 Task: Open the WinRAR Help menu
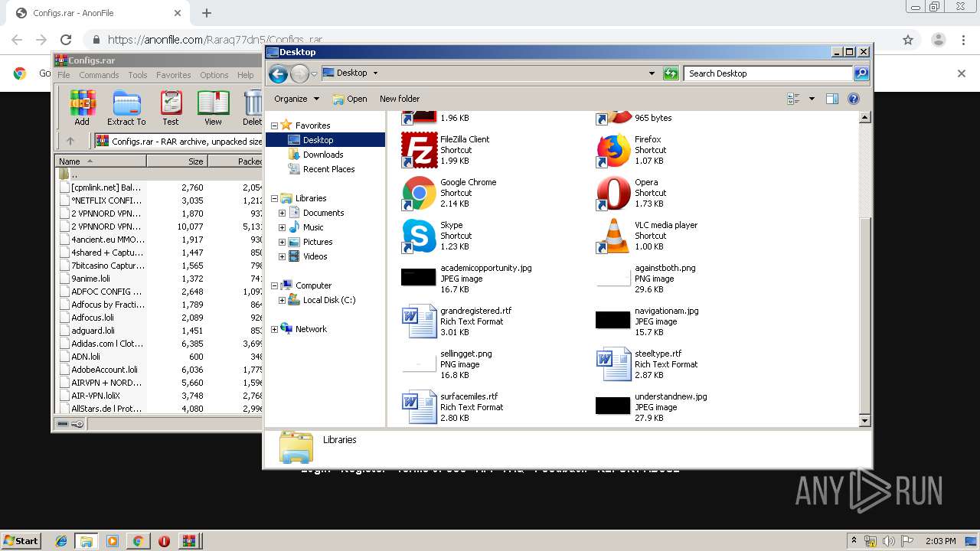point(245,75)
